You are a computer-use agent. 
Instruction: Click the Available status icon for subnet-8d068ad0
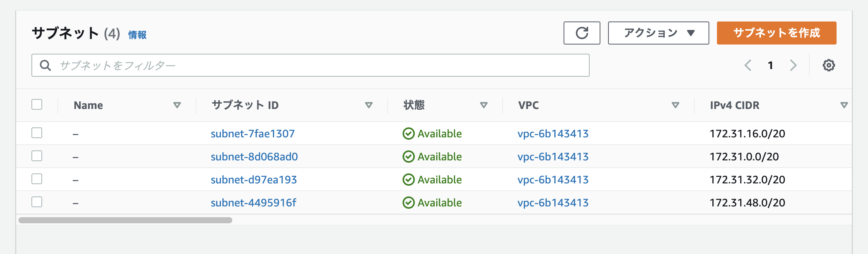click(409, 156)
